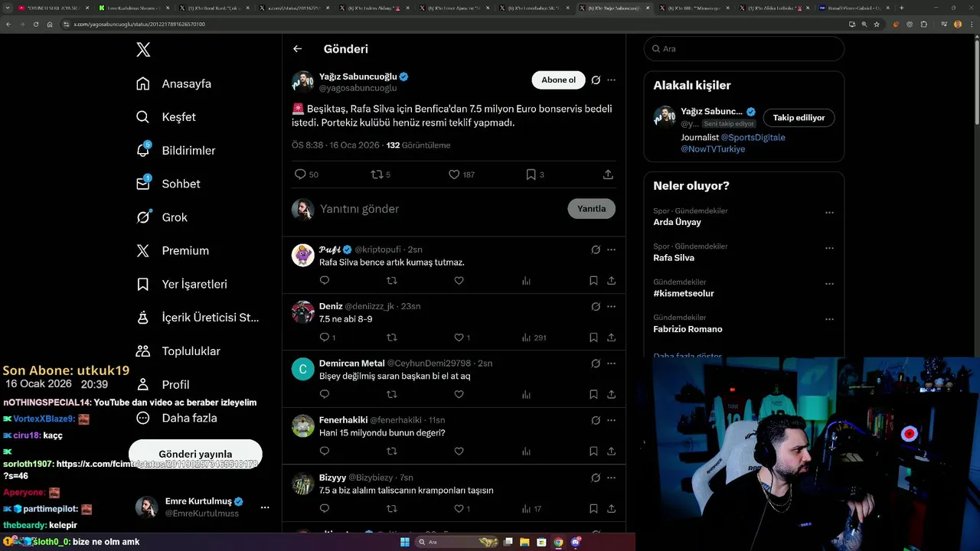This screenshot has height=551, width=980.
Task: Grok icon on Demircan Metal's reply
Action: 596,364
